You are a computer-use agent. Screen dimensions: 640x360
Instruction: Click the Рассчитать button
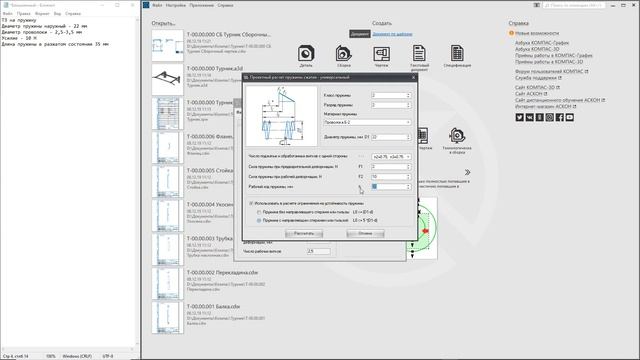(304, 233)
